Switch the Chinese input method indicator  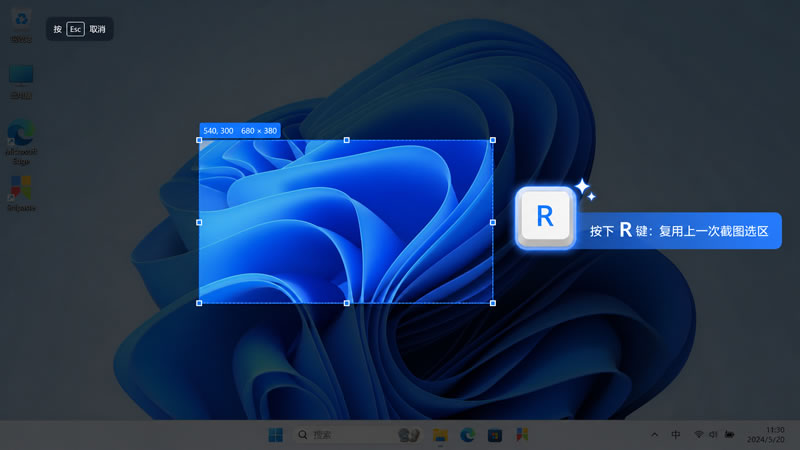coord(676,435)
